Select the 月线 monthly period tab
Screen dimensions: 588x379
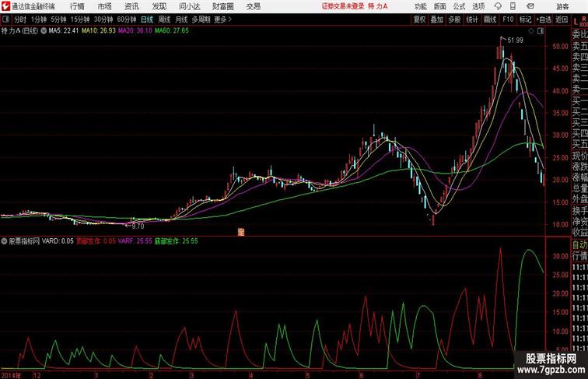click(x=181, y=19)
